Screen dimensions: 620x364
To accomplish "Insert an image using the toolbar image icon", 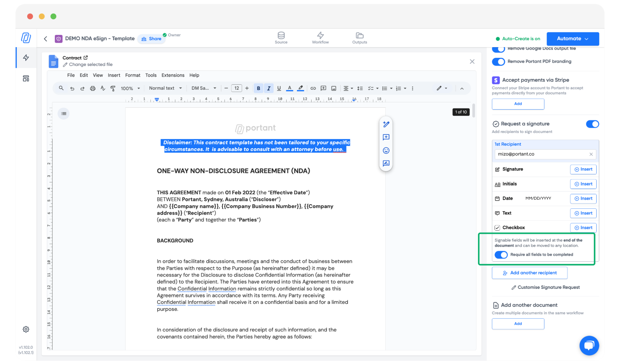I will point(333,88).
